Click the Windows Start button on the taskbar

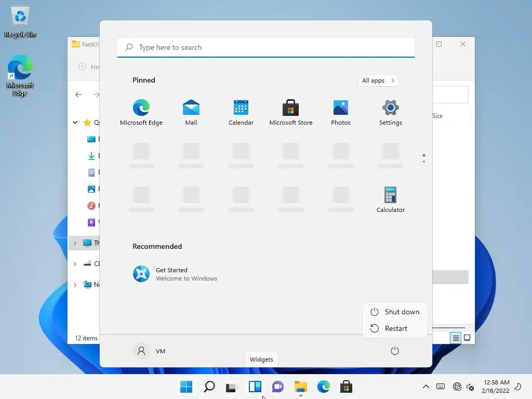point(187,387)
